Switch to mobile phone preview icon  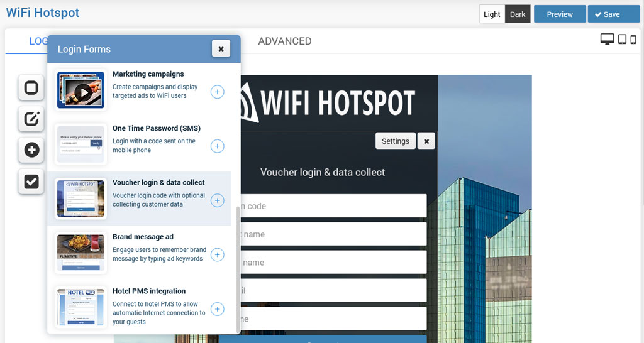click(634, 40)
